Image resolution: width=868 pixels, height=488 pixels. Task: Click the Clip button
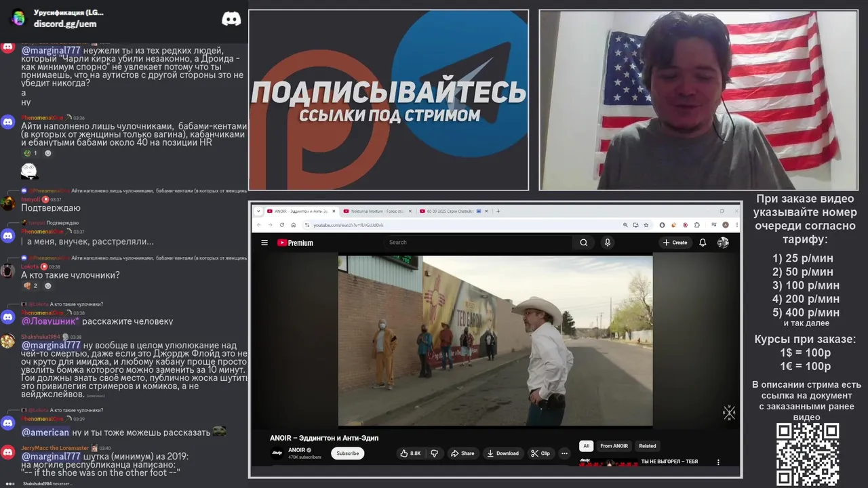point(540,453)
